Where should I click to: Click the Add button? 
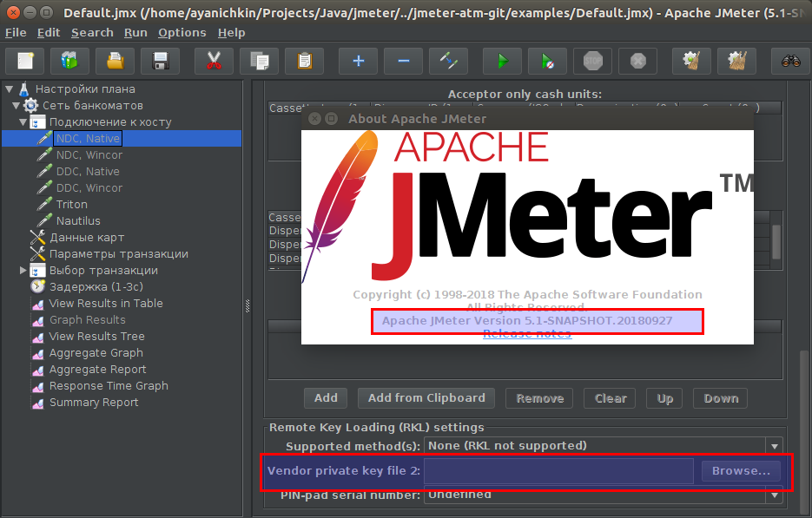(x=326, y=398)
